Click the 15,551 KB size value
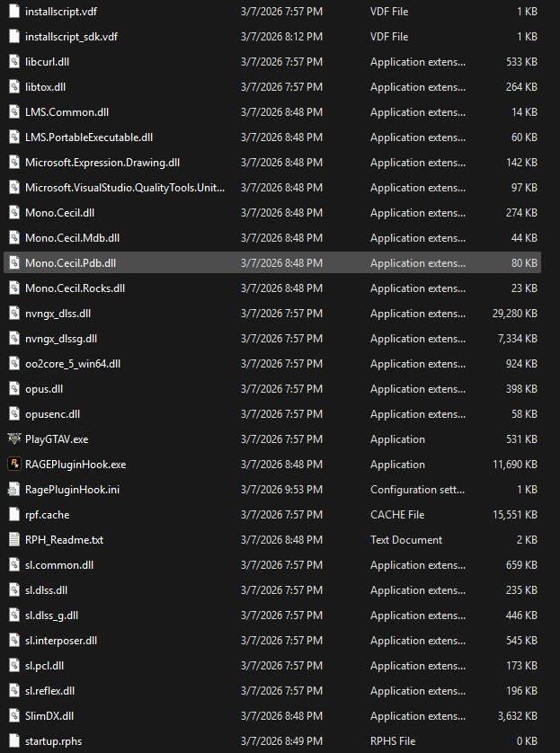Screen dimensions: 560x753 coord(515,515)
